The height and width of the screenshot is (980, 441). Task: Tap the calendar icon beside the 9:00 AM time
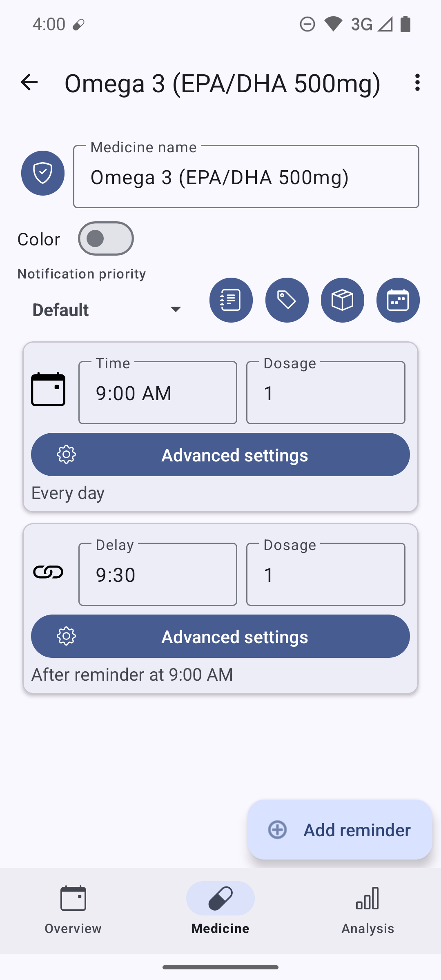click(x=48, y=389)
